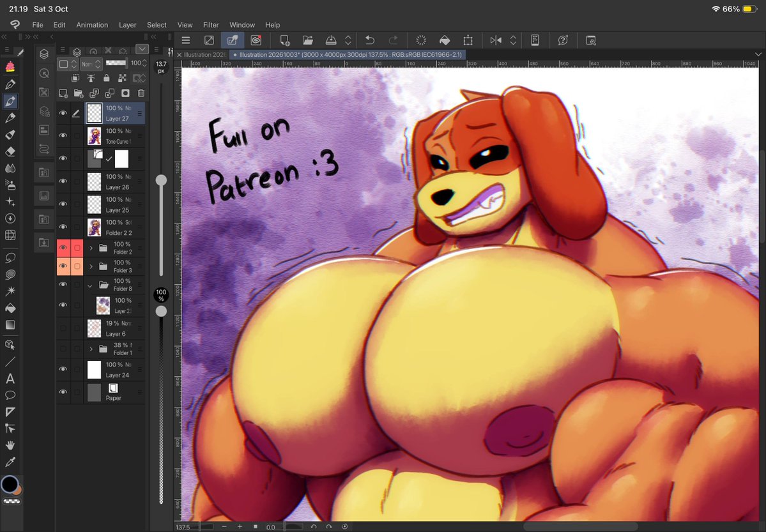The height and width of the screenshot is (532, 766).
Task: Click the New raster layer icon
Action: pos(63,93)
